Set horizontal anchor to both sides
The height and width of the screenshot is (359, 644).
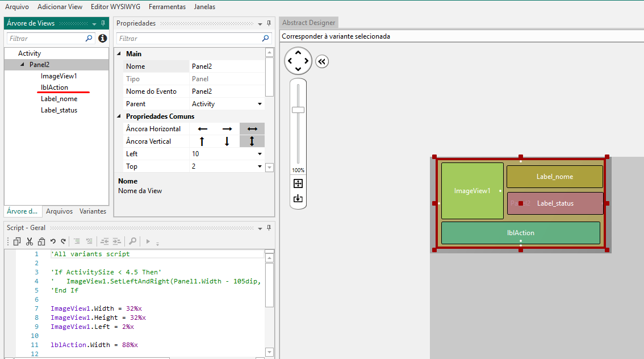pos(252,129)
